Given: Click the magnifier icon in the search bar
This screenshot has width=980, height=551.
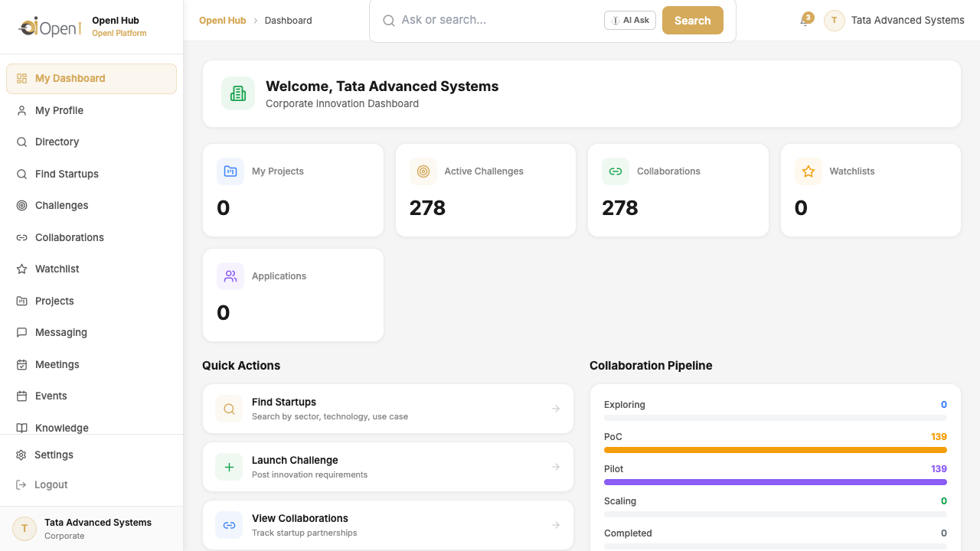Looking at the screenshot, I should tap(389, 21).
